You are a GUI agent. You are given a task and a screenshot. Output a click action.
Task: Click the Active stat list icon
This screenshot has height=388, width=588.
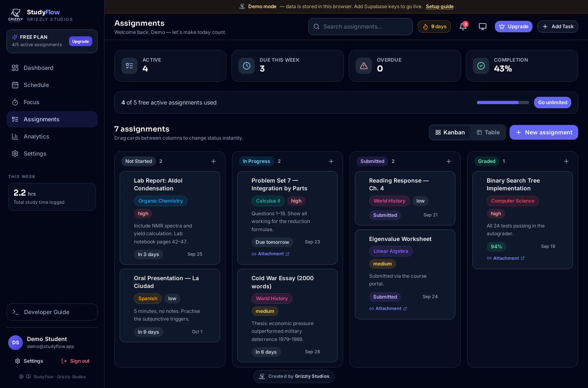coord(129,66)
